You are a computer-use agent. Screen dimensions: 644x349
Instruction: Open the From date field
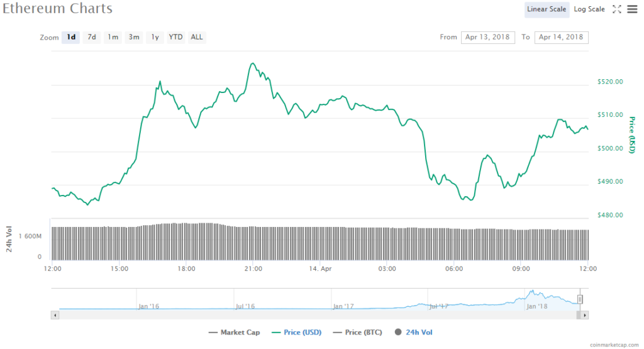pos(488,37)
